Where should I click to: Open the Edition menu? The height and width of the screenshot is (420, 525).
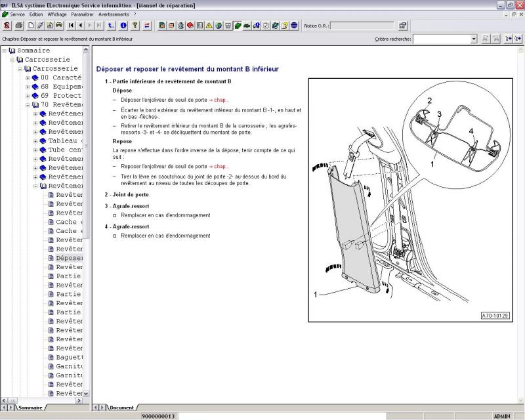point(36,14)
